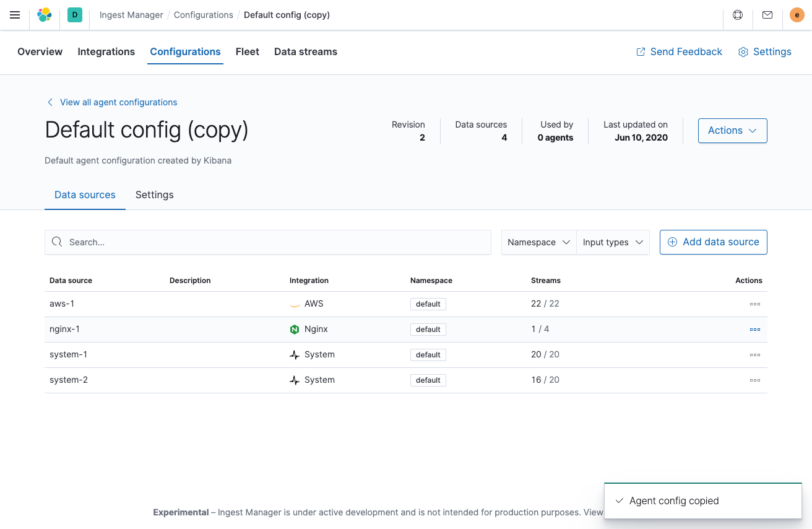Image resolution: width=812 pixels, height=529 pixels.
Task: Click checkmark icon in Agent config copied toast
Action: (x=620, y=501)
